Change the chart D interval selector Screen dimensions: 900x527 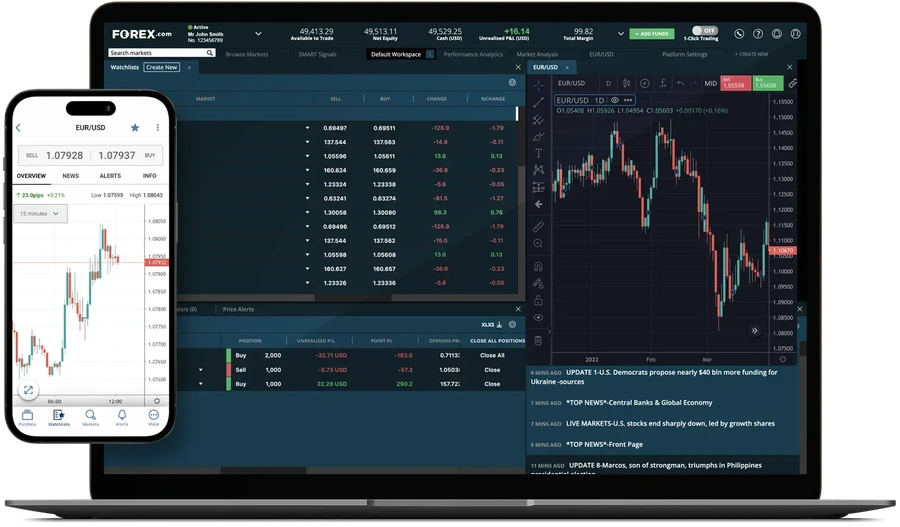pyautogui.click(x=608, y=83)
